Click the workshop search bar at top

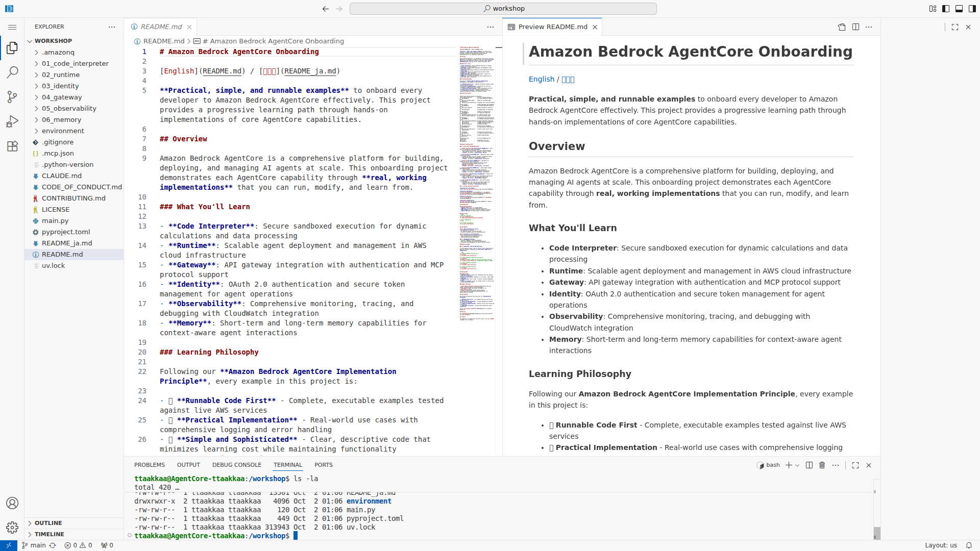[x=503, y=8]
